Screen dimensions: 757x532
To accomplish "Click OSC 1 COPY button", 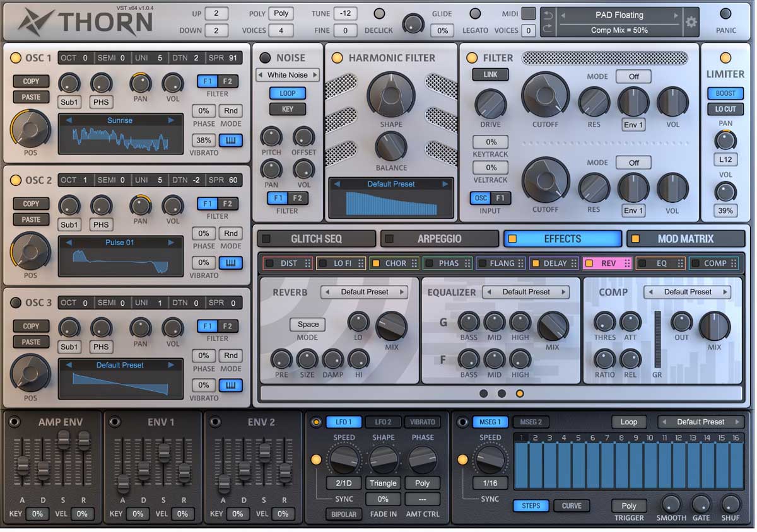I will click(x=32, y=81).
